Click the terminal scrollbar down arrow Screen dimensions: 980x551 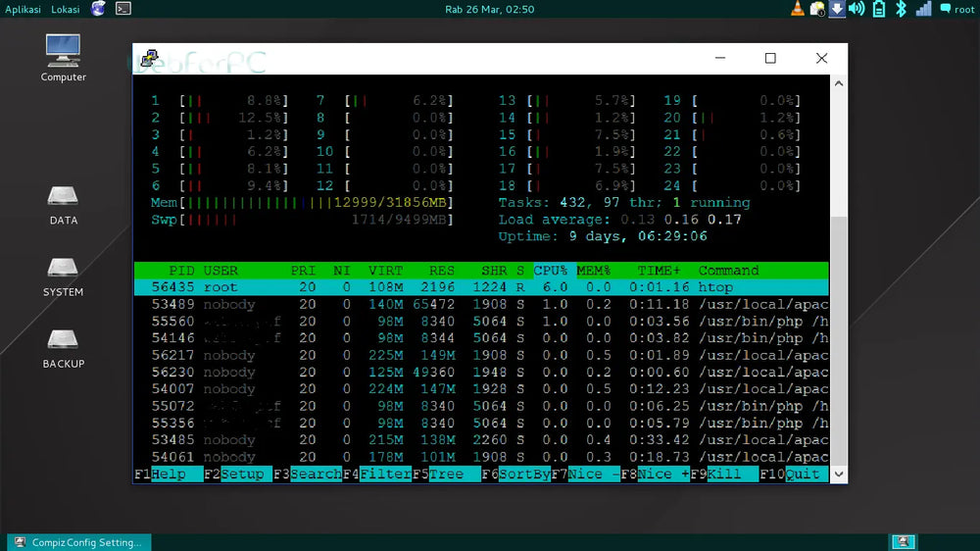point(839,475)
